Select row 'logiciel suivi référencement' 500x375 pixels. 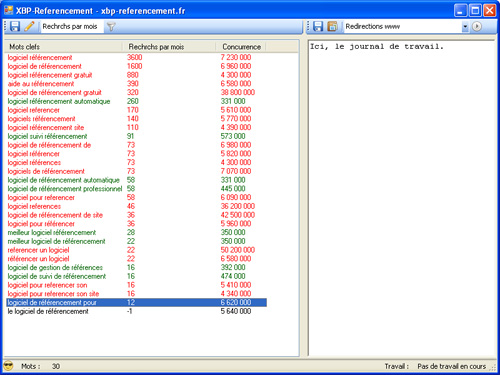136,136
